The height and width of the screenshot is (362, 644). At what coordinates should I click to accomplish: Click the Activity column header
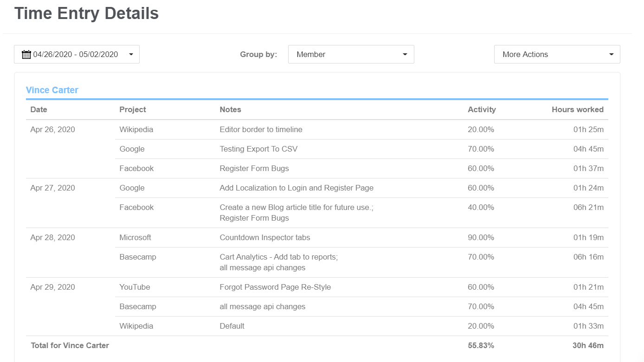[x=482, y=110]
